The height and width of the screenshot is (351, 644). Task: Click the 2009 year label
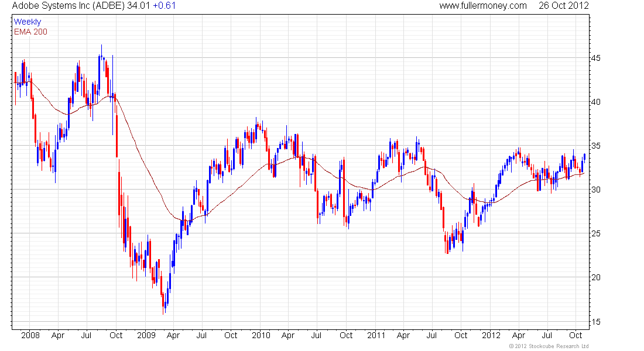(x=146, y=335)
